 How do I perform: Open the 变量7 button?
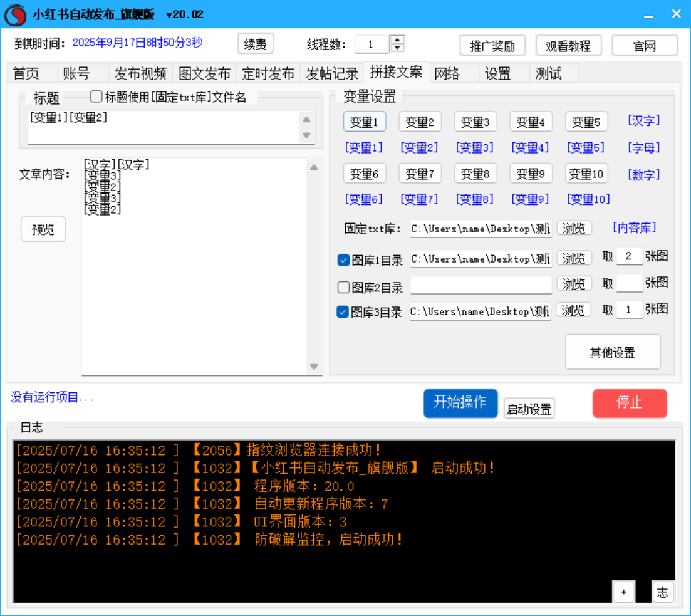(x=420, y=174)
